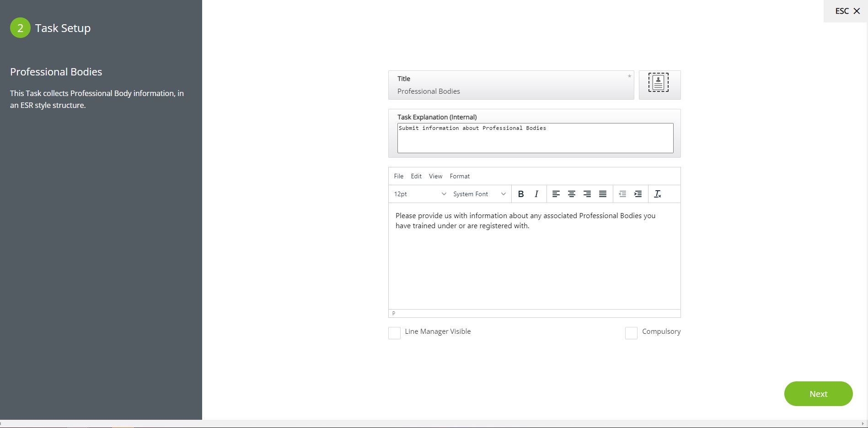The height and width of the screenshot is (428, 868).
Task: Center align the editor text
Action: tap(571, 194)
